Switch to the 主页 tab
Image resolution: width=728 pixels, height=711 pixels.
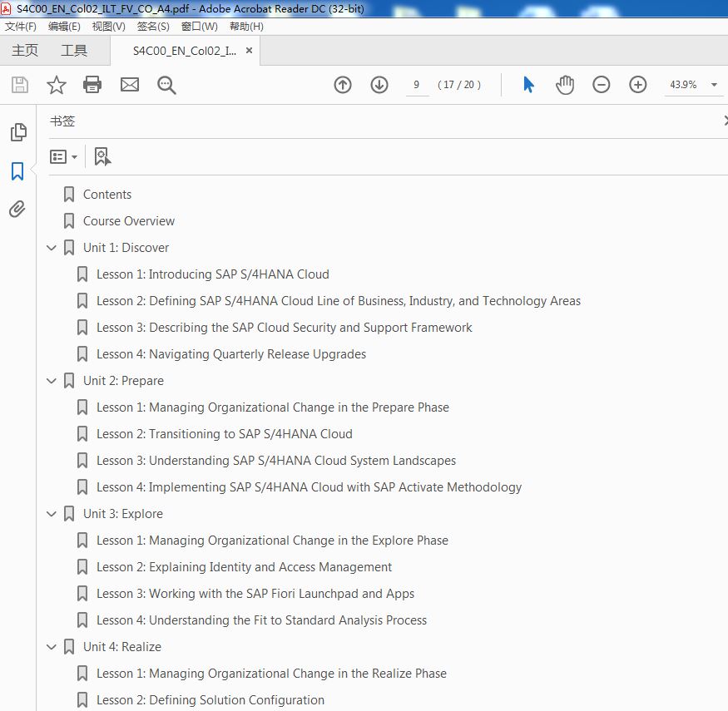25,51
